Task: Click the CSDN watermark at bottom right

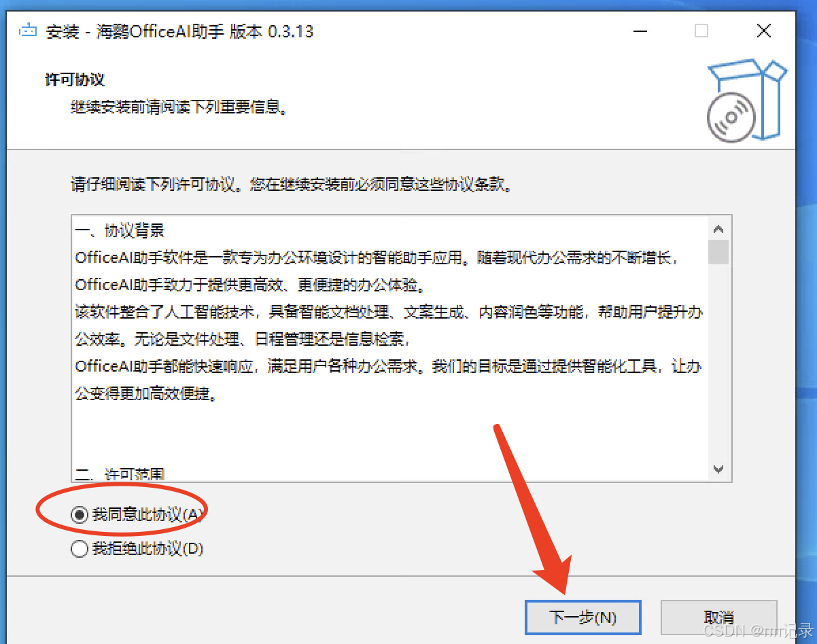Action: tap(759, 630)
